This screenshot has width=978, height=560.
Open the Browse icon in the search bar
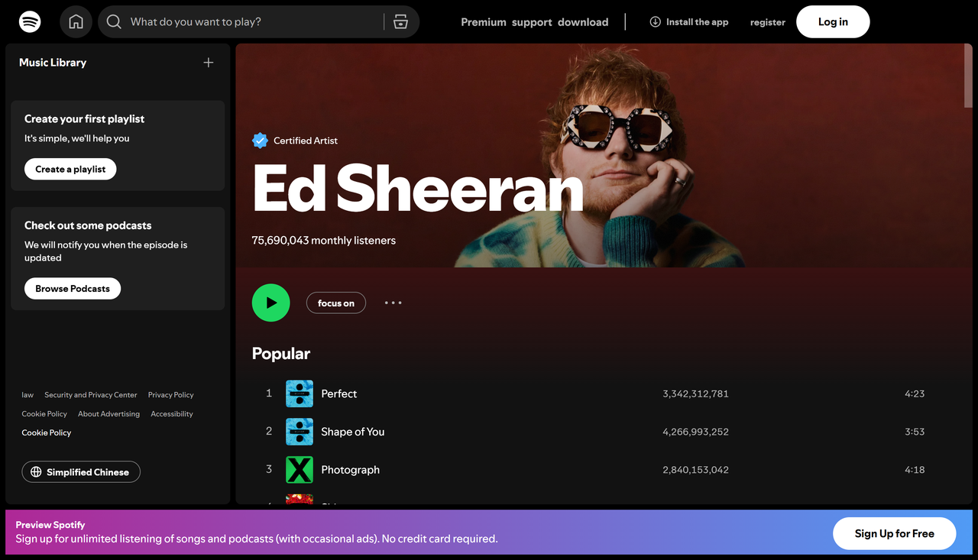point(400,22)
